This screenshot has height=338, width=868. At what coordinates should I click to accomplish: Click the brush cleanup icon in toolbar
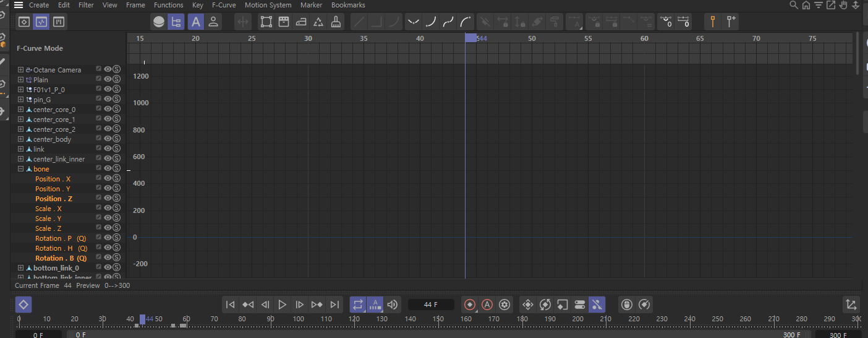(x=336, y=22)
